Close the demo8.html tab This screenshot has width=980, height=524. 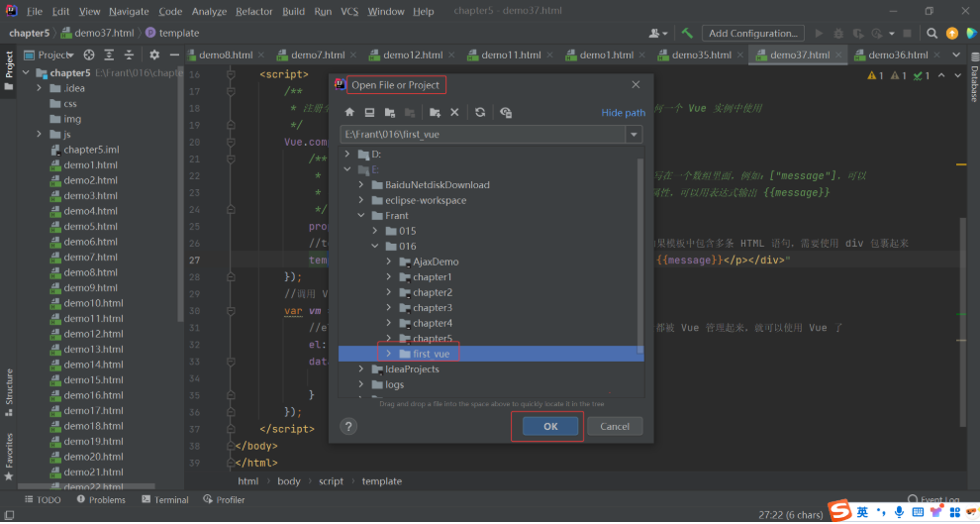pyautogui.click(x=261, y=55)
